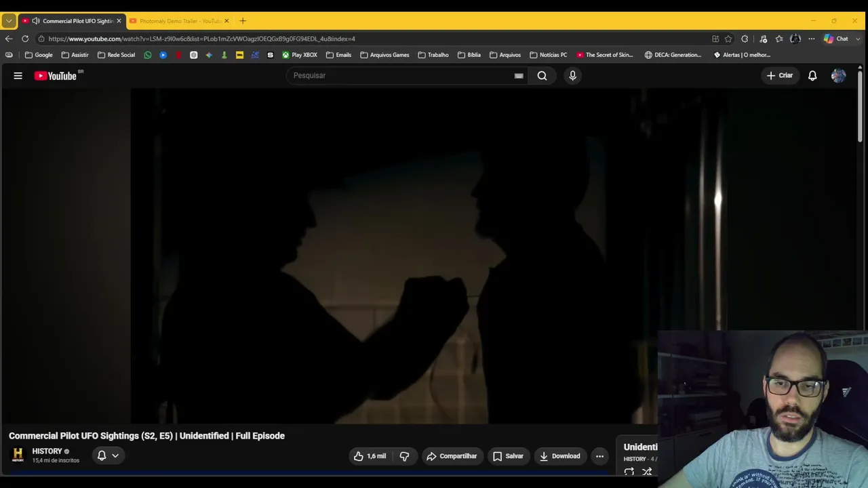868x488 pixels.
Task: Close the Photomaly Demo Trailer tab
Action: 226,21
